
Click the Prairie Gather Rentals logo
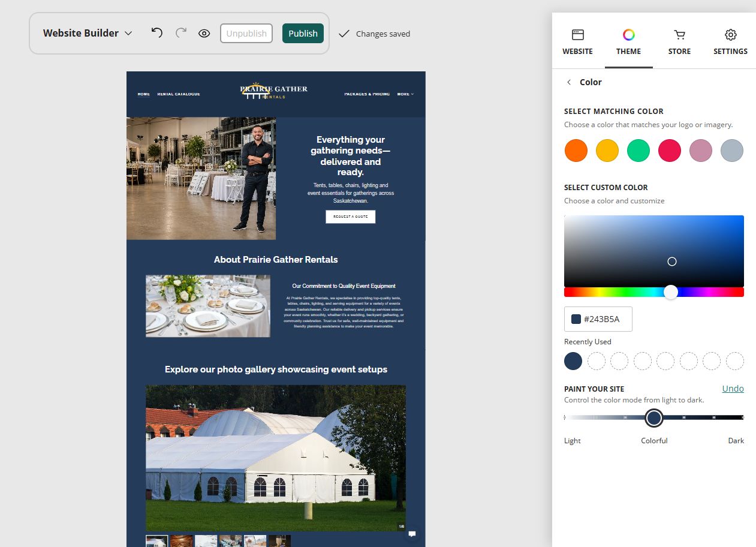pos(273,91)
